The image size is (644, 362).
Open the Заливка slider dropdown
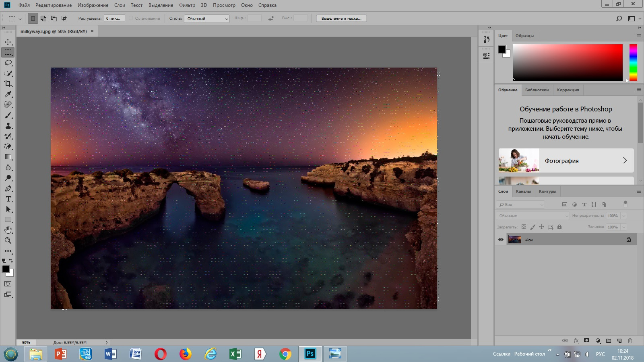(624, 227)
